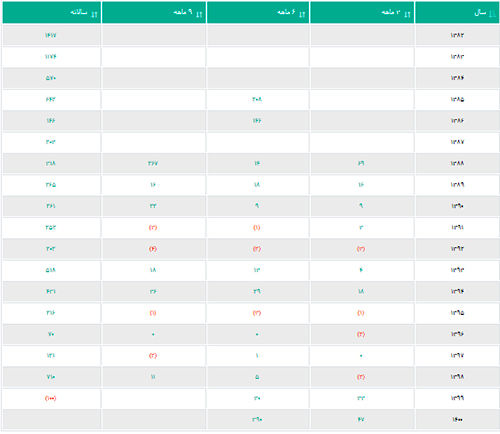Select the سالانه column header label

pyautogui.click(x=79, y=12)
